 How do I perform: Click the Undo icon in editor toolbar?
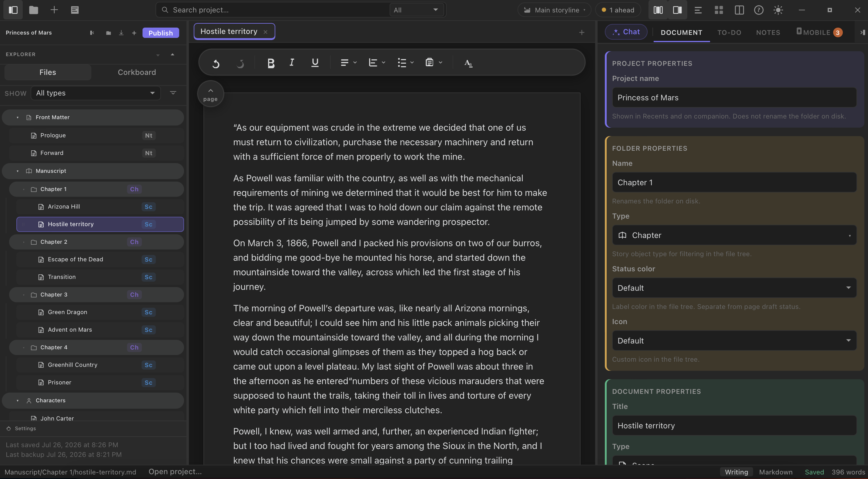[x=216, y=63]
